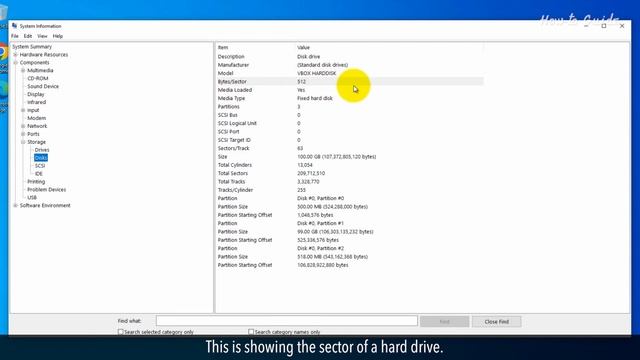
Task: Open the Help menu
Action: (58, 36)
